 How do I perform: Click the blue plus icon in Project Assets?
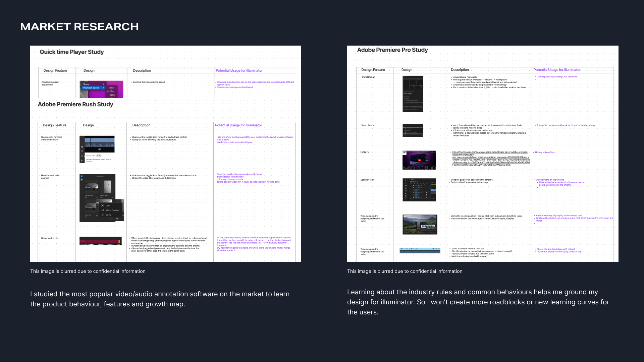coord(82,176)
